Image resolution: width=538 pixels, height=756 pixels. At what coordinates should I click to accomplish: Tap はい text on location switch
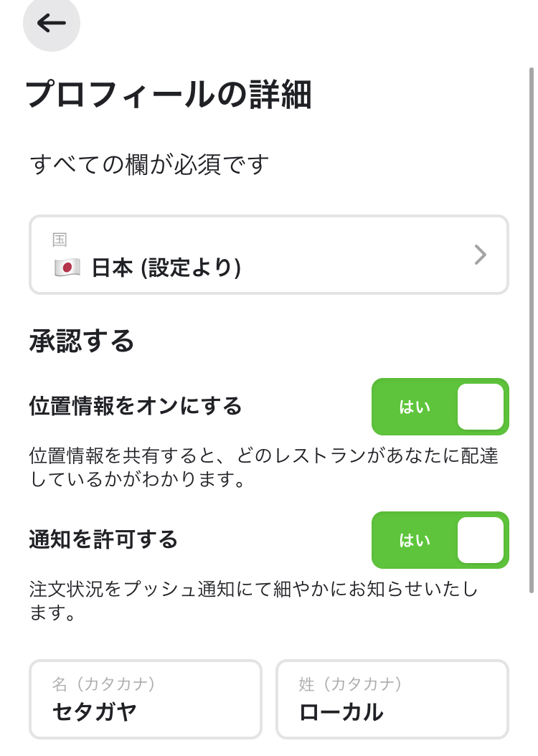click(415, 407)
